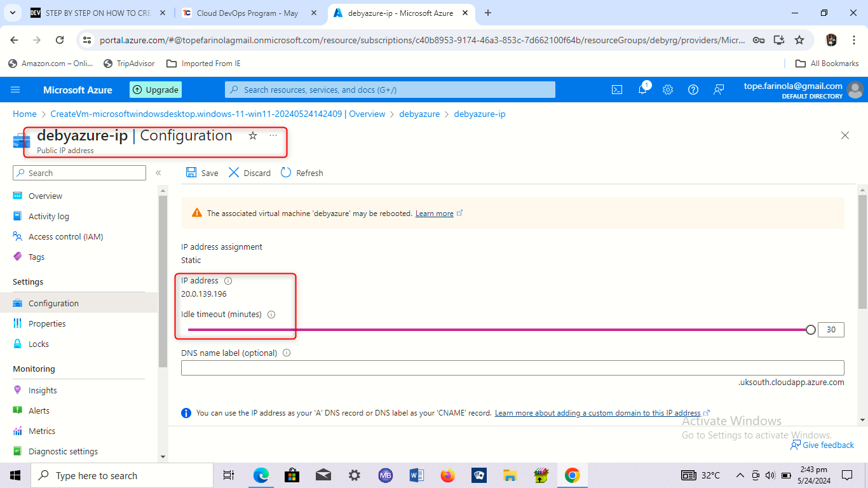Refresh the configuration page
Screen dimensions: 868x488
[302, 173]
